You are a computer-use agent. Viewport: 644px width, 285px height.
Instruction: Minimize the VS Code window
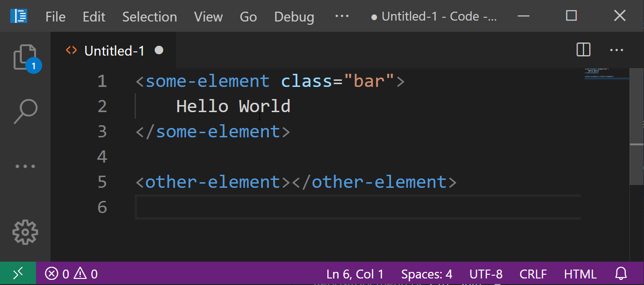tap(523, 16)
